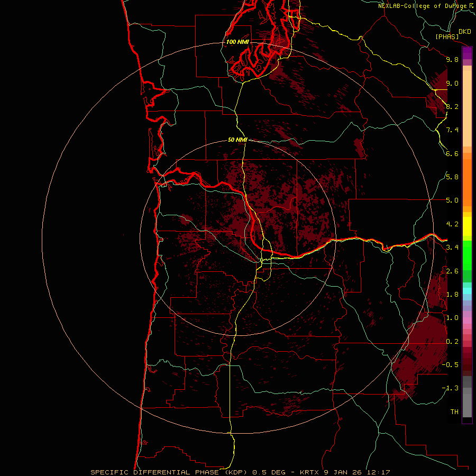Click the 9.0 scale value
Screen dimensions: 476x476
[452, 84]
